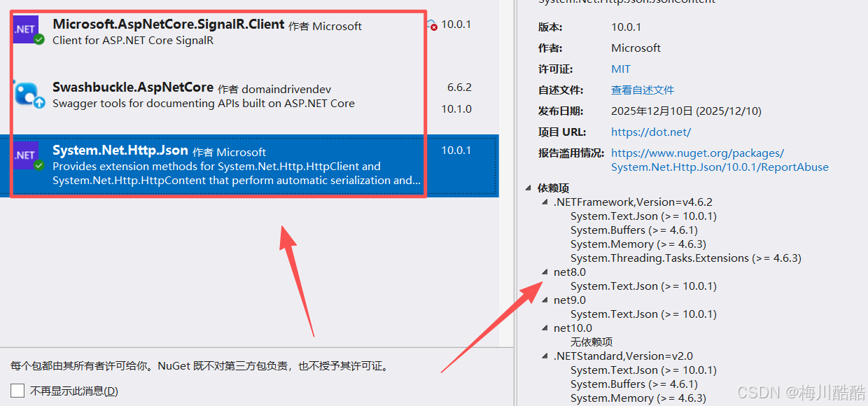Collapse the net9.0 dependency group

[545, 300]
